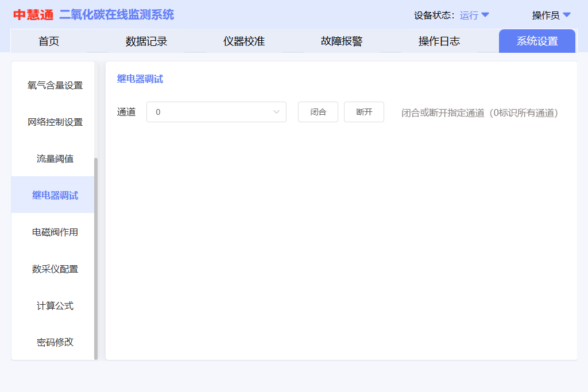The image size is (588, 392).
Task: Select 网络控制设置 in sidebar
Action: [x=55, y=122]
